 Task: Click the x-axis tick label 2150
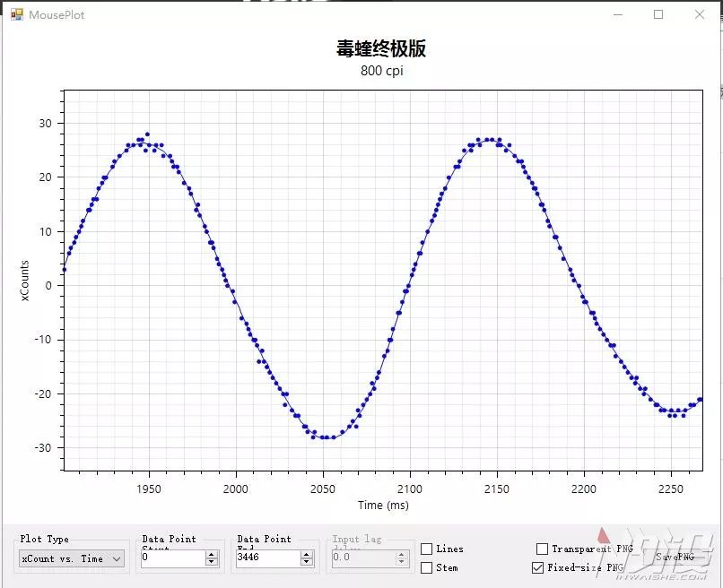497,489
